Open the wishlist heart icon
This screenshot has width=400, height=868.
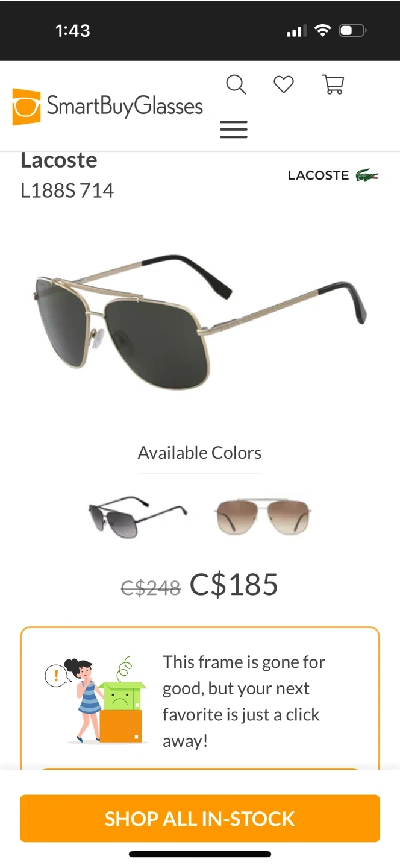(x=284, y=84)
